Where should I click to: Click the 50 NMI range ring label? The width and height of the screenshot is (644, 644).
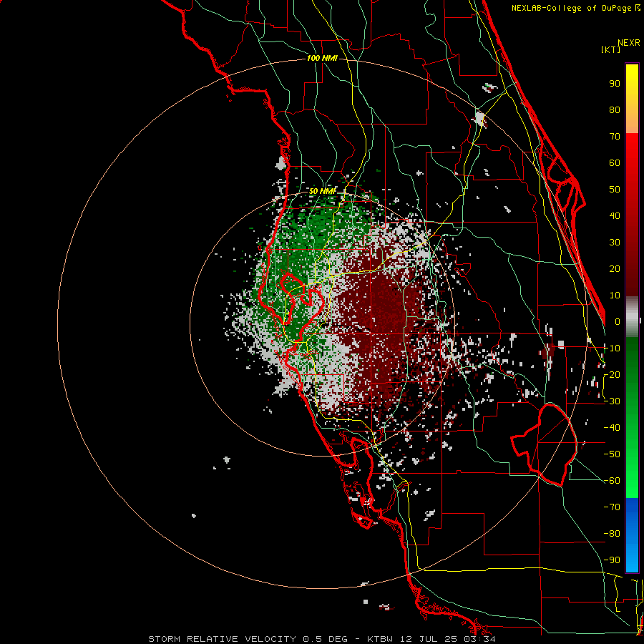point(322,191)
